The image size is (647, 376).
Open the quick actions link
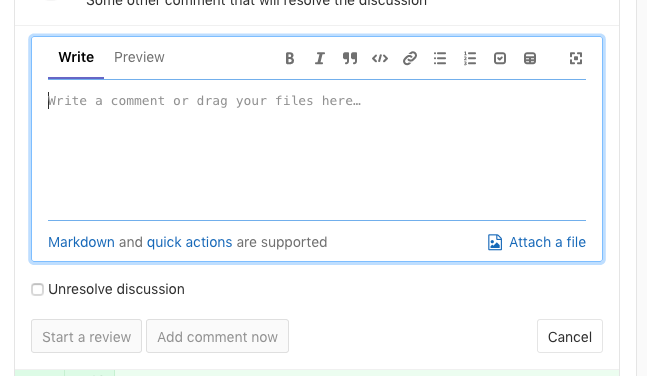pyautogui.click(x=189, y=242)
